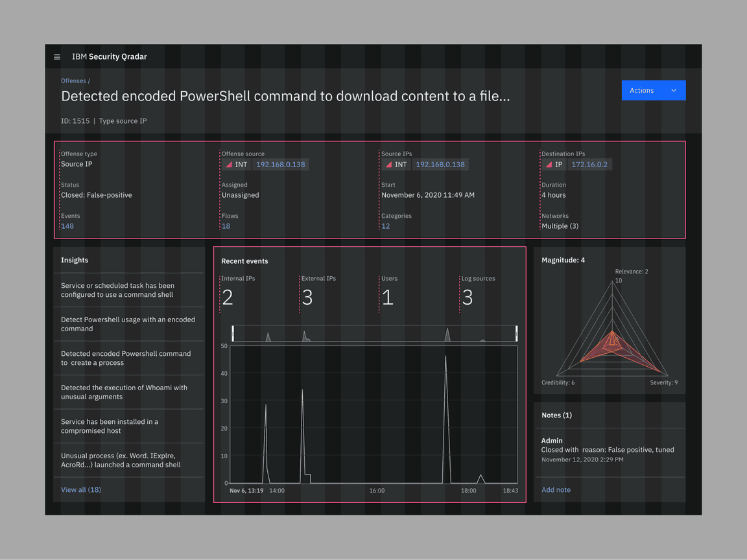Click the IBM Security Qradar title

[x=110, y=57]
